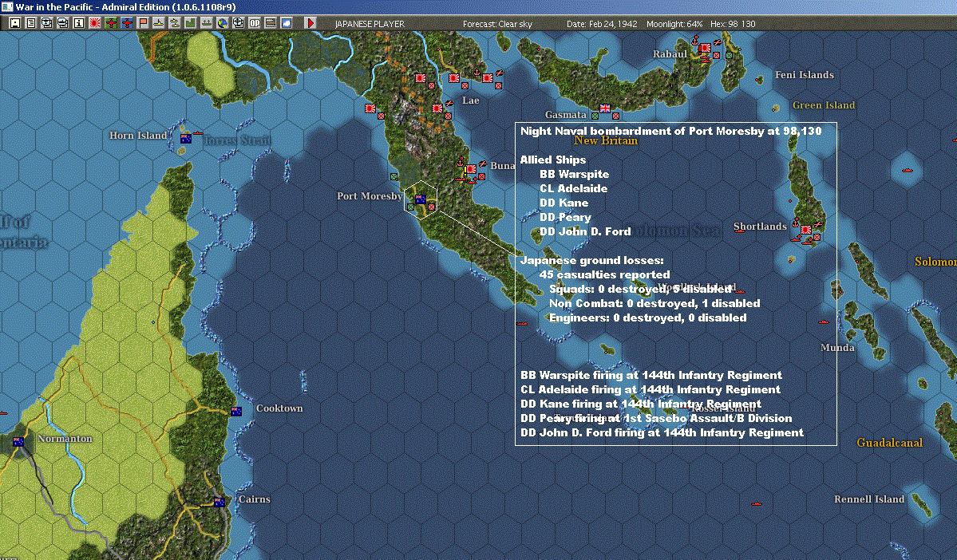Select the Australian flag at Port Moresby
The image size is (957, 560).
pos(421,199)
